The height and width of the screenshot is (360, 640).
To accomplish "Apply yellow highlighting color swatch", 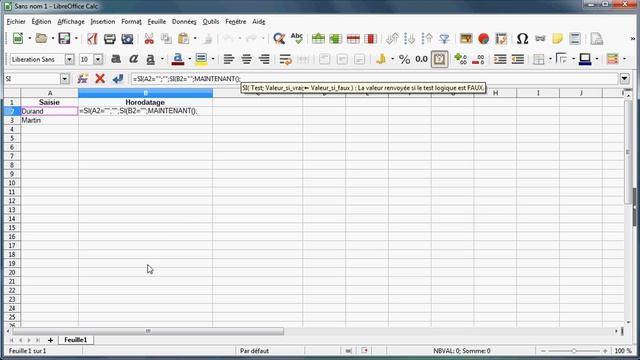I will 201,59.
